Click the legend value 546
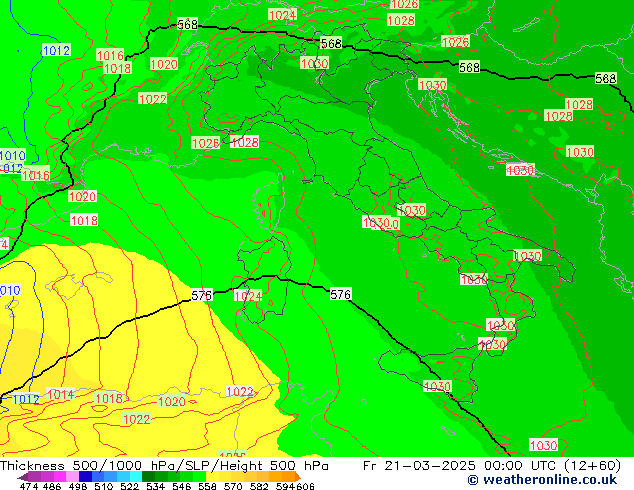This screenshot has width=634, height=490. [x=182, y=486]
